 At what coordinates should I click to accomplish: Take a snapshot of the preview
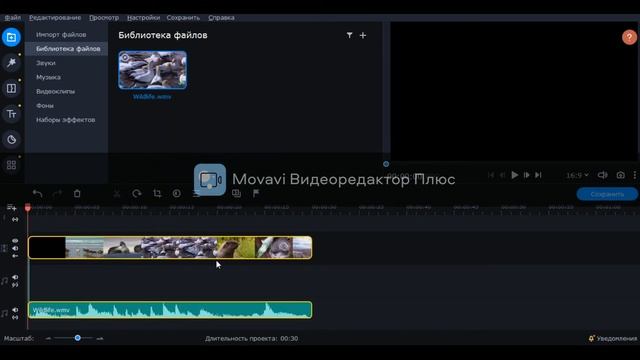pos(620,175)
